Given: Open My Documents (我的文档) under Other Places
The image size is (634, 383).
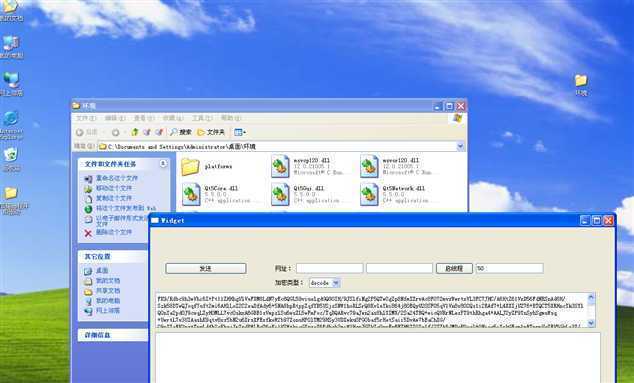Looking at the screenshot, I should 108,280.
